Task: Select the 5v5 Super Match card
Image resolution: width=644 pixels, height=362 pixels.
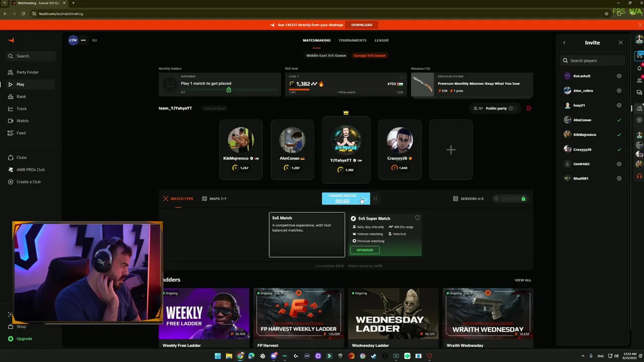Action: click(x=385, y=235)
